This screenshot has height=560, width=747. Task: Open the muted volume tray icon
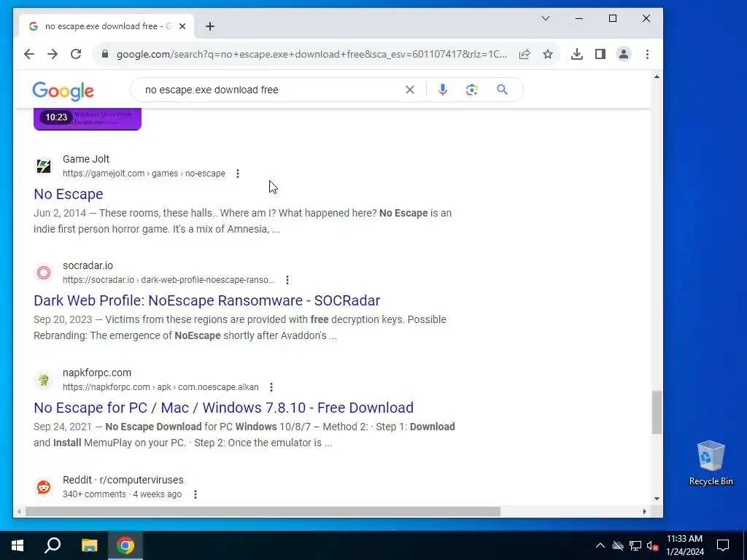coord(653,545)
